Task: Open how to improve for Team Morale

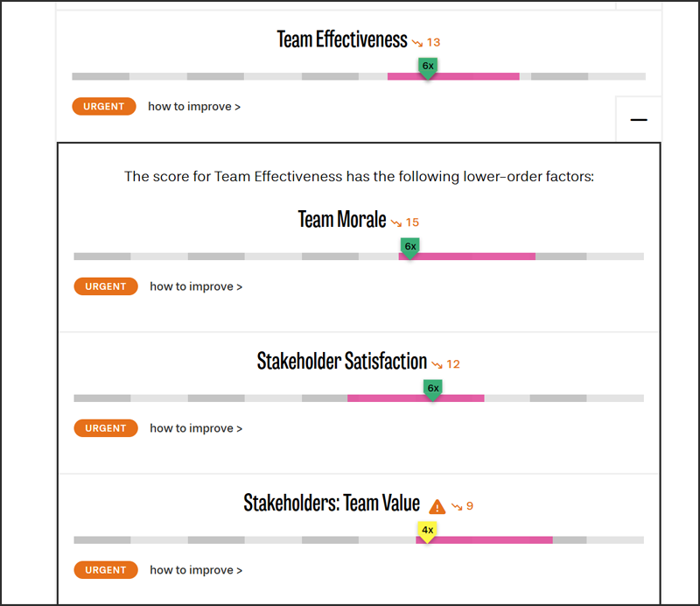Action: [196, 286]
